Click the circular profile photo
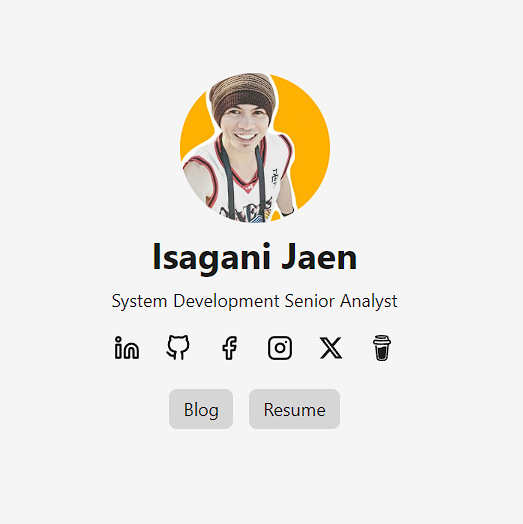Viewport: 523px width, 524px height. [x=255, y=147]
